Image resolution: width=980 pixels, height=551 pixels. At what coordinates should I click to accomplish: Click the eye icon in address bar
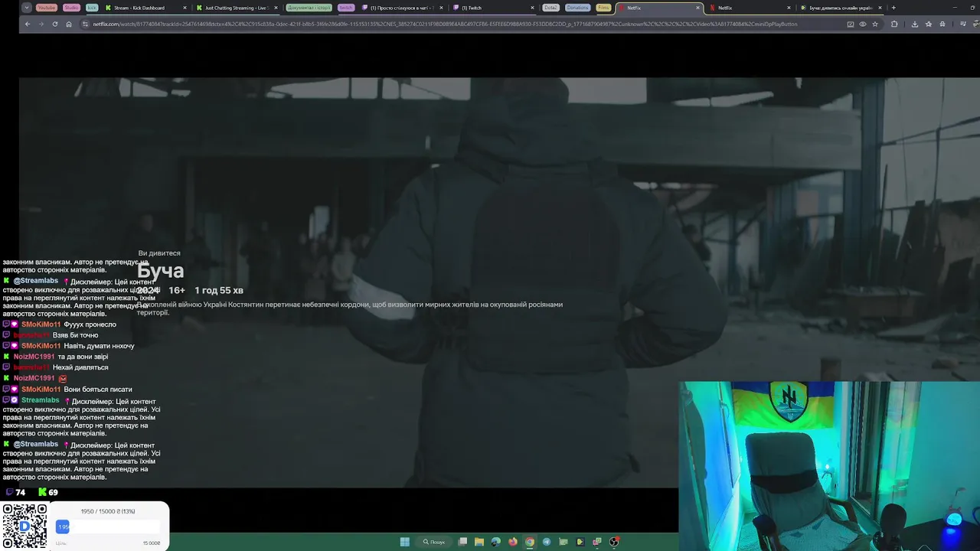click(x=863, y=24)
